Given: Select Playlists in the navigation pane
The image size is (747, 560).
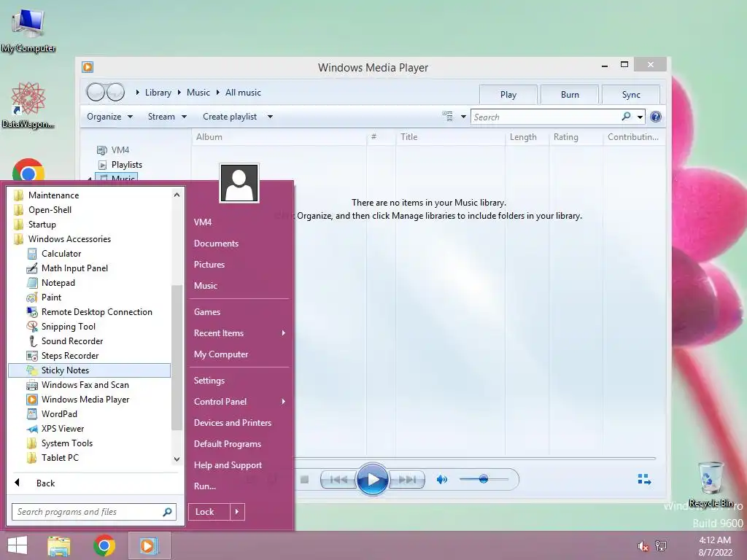Looking at the screenshot, I should tap(127, 165).
